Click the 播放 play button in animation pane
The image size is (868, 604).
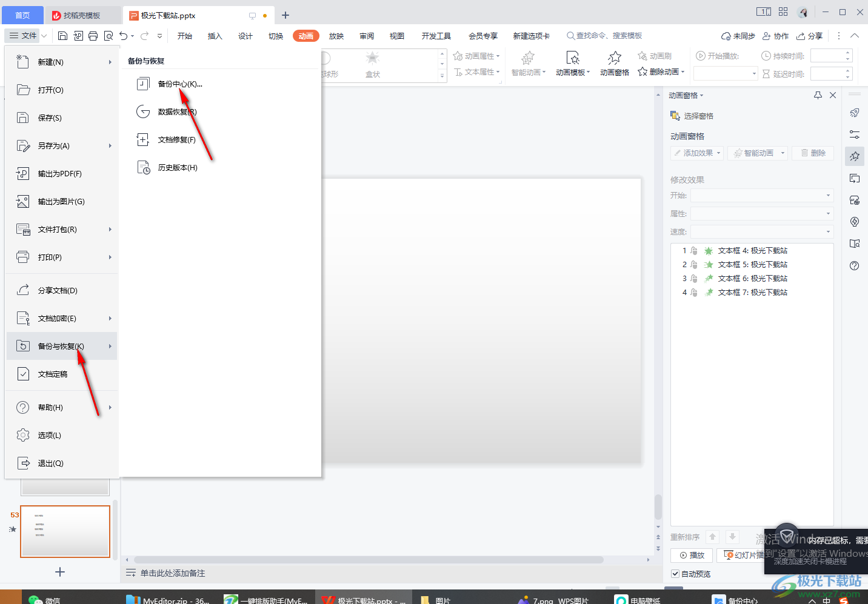click(x=692, y=555)
